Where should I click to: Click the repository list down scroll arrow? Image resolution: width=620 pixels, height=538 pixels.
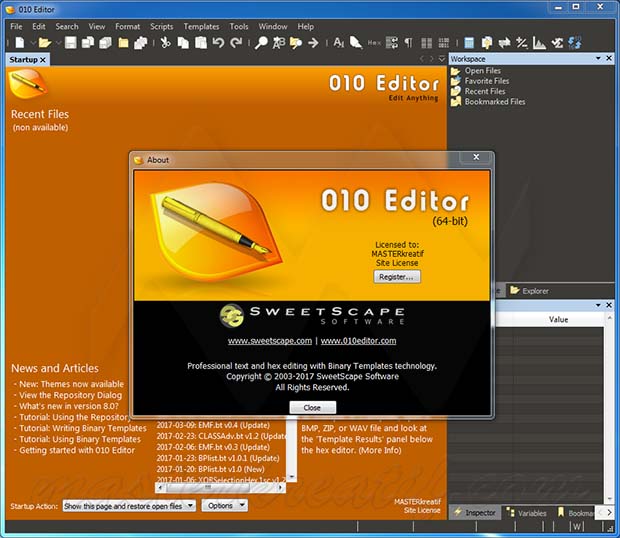coord(292,477)
